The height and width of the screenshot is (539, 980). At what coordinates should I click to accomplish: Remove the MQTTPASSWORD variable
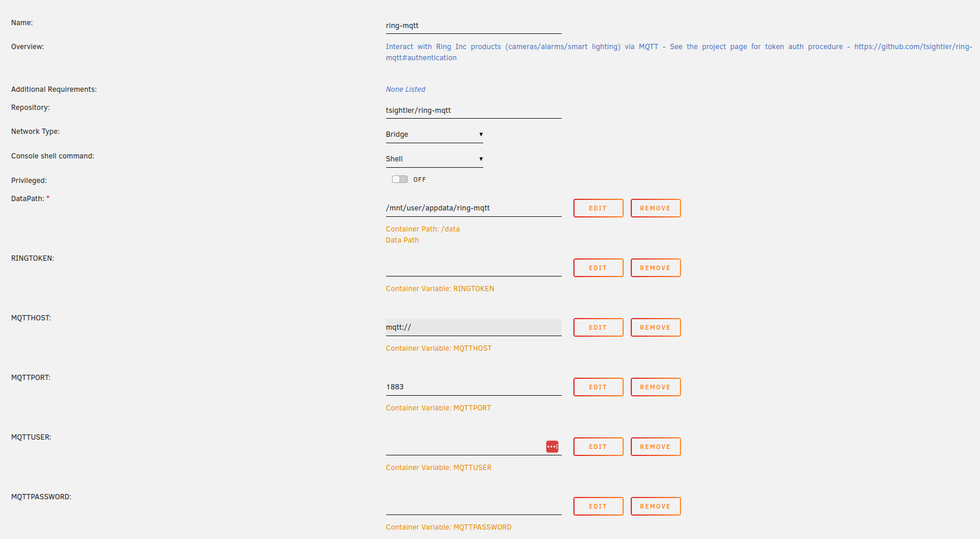pos(655,506)
